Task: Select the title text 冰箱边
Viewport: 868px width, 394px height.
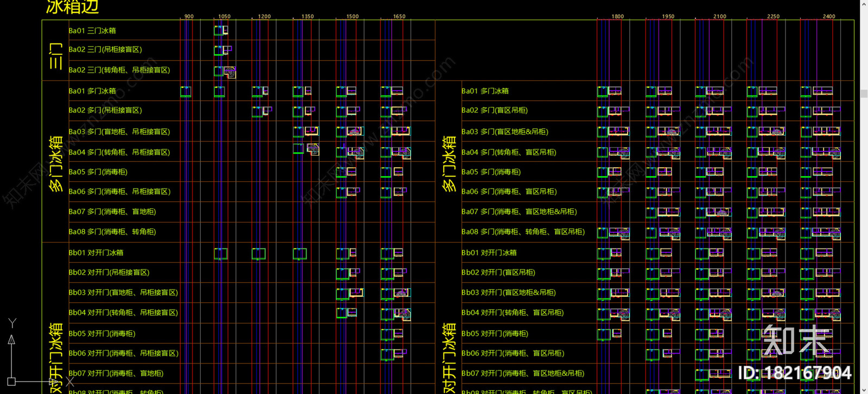Action: 72,7
